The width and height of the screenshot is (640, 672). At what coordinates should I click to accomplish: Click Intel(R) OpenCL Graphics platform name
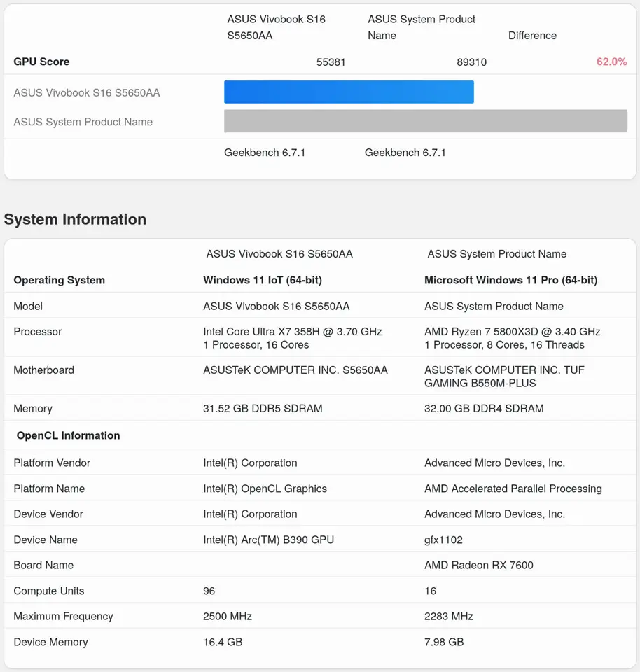pyautogui.click(x=265, y=489)
